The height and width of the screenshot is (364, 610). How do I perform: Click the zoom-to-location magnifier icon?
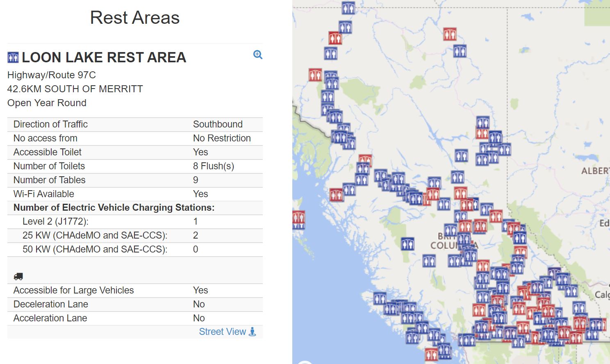tap(258, 55)
